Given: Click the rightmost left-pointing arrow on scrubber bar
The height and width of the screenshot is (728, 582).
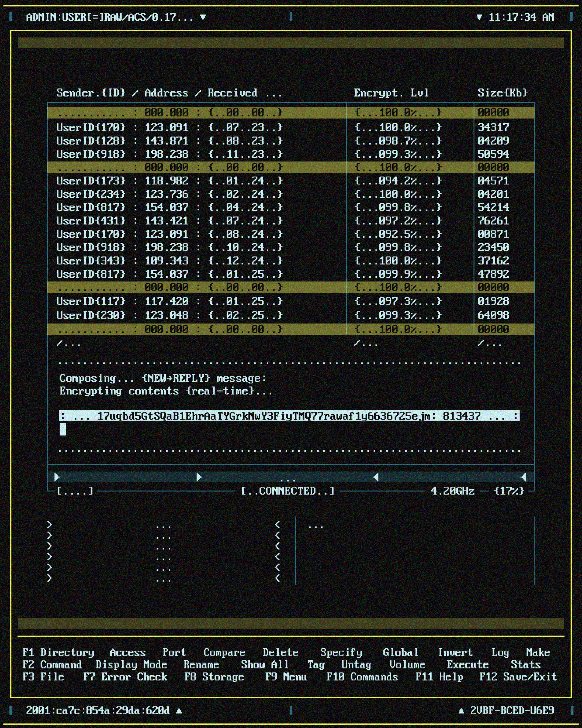Looking at the screenshot, I should point(524,477).
